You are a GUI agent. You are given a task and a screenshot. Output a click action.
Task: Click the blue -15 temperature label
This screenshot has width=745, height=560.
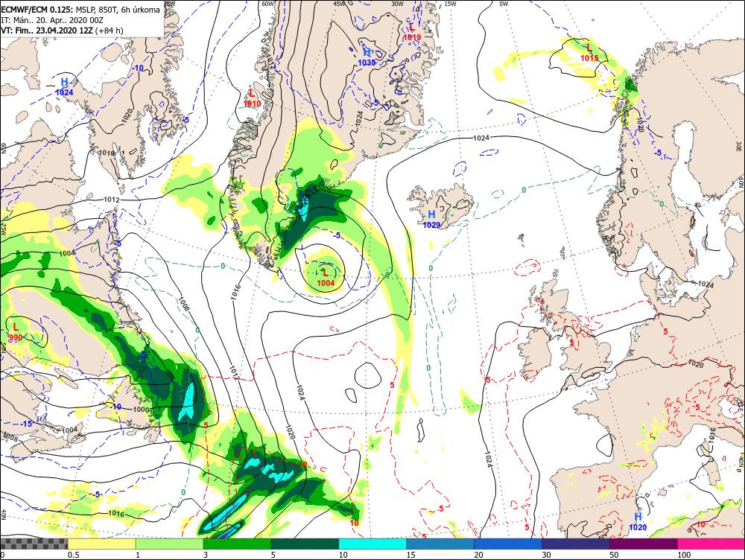26,424
